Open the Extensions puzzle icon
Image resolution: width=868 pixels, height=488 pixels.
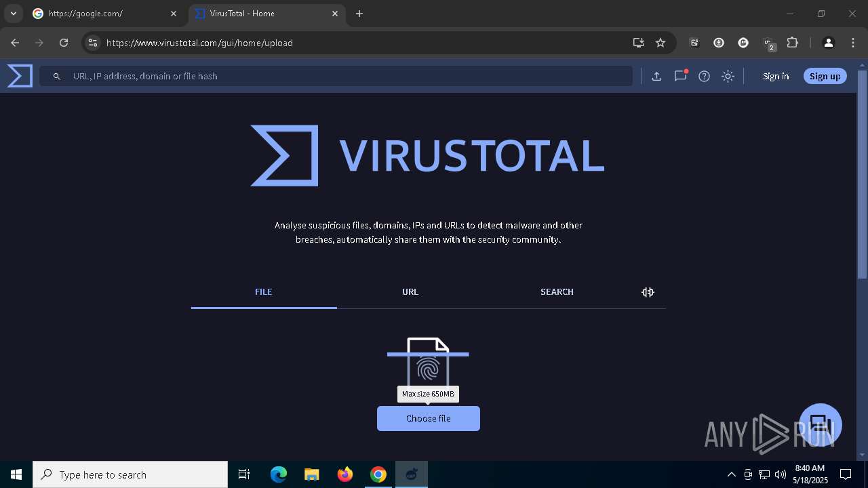click(x=792, y=43)
